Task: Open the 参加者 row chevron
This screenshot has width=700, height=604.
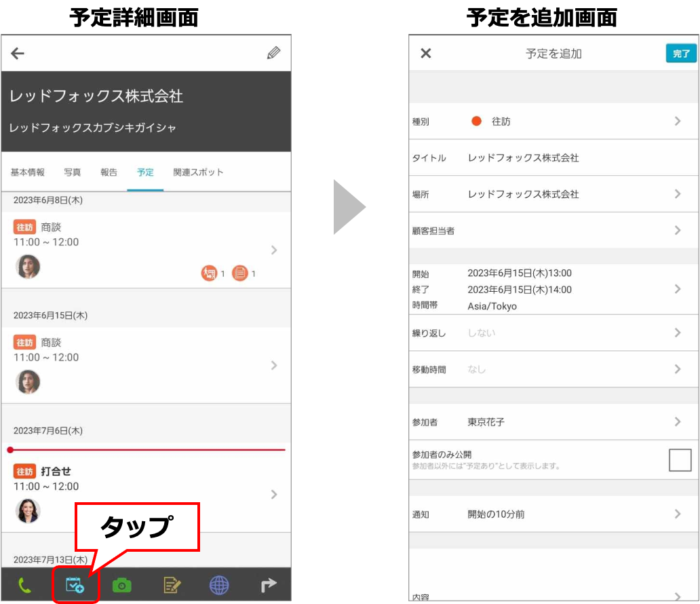Action: click(678, 421)
